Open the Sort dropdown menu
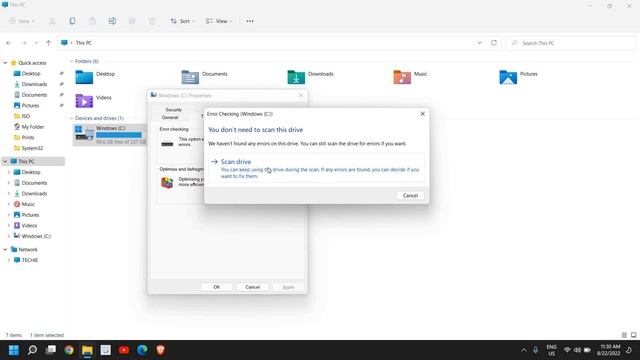Screen dimensions: 640x360 point(182,21)
